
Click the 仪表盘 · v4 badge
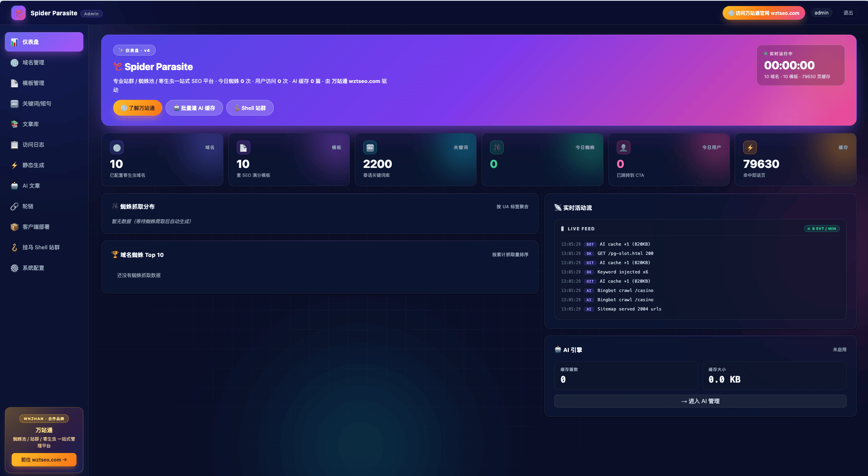[x=134, y=50]
